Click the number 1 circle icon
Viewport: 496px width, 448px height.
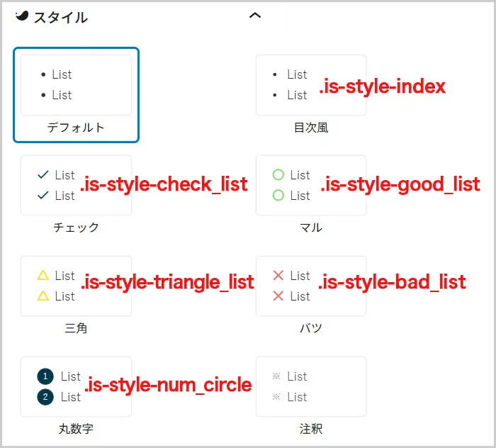click(x=45, y=376)
